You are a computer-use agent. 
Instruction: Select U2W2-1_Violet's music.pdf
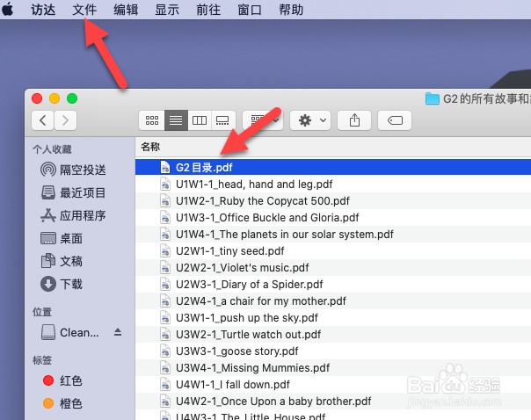333,268
